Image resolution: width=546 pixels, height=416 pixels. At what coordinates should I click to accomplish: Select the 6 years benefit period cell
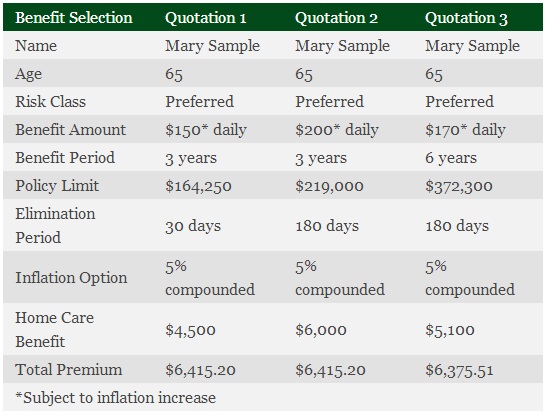pyautogui.click(x=451, y=158)
